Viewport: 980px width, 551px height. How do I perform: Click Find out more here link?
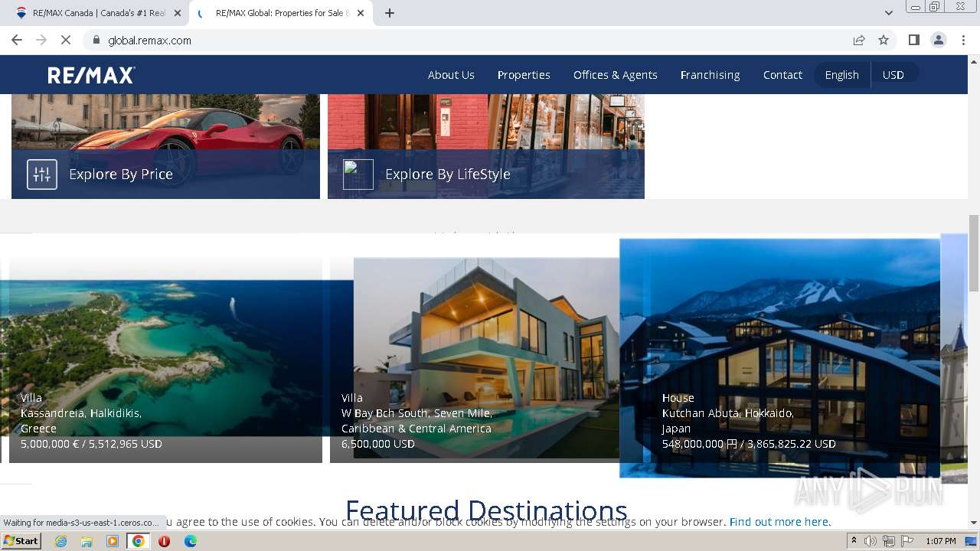pos(779,522)
